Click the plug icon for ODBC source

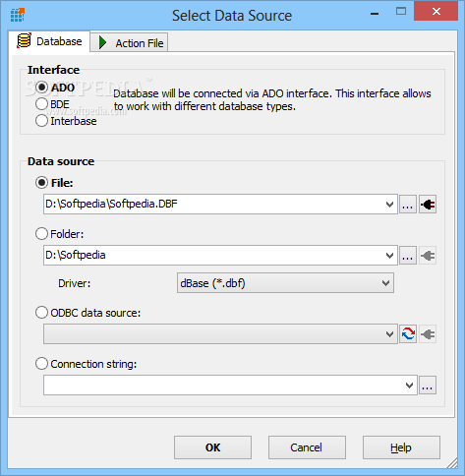(428, 334)
